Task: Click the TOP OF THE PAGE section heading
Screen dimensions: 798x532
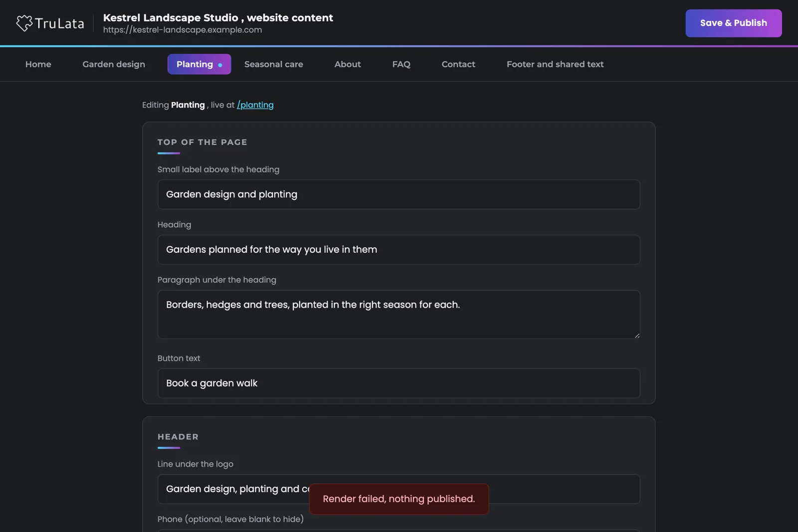Action: (202, 142)
